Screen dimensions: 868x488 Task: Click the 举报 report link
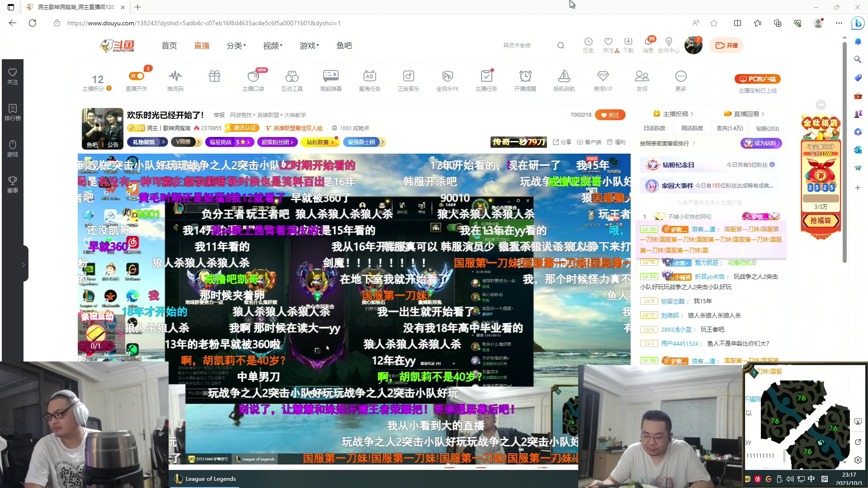tap(219, 115)
